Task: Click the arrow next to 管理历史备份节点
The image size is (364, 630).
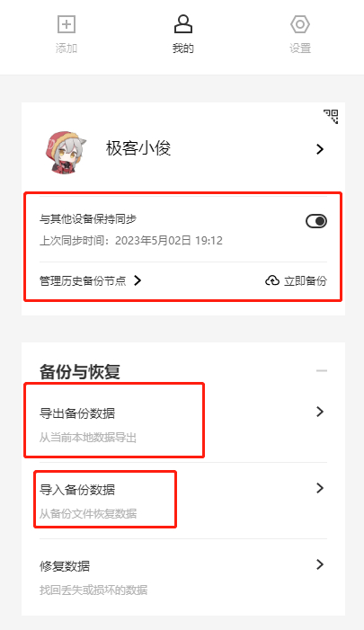Action: tap(138, 280)
